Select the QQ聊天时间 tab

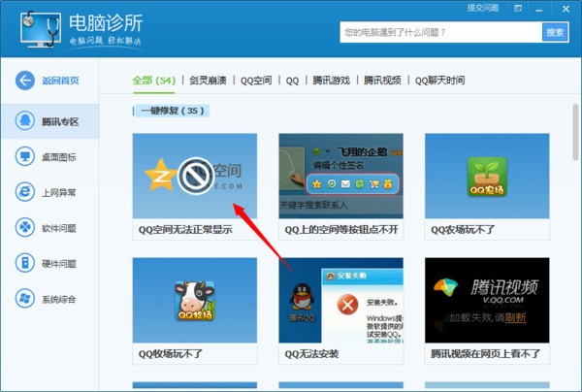pos(439,81)
